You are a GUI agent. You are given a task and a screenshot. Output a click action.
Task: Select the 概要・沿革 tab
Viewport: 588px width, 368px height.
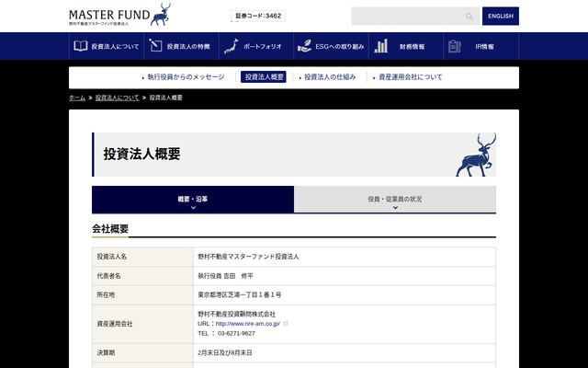193,200
